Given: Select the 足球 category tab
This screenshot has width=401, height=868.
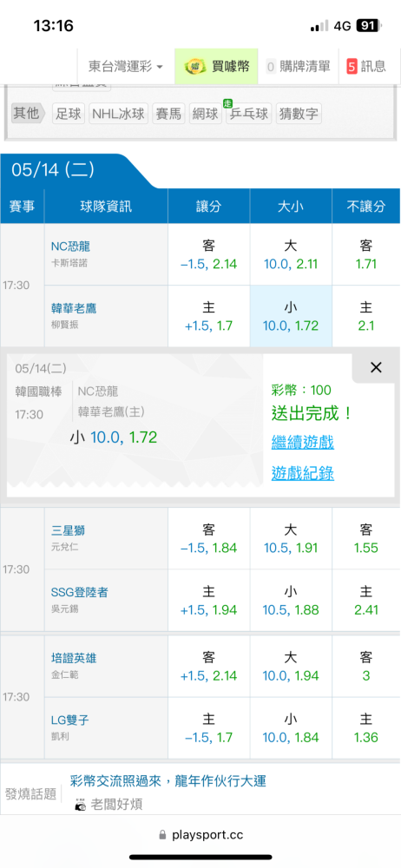Looking at the screenshot, I should pos(69,114).
